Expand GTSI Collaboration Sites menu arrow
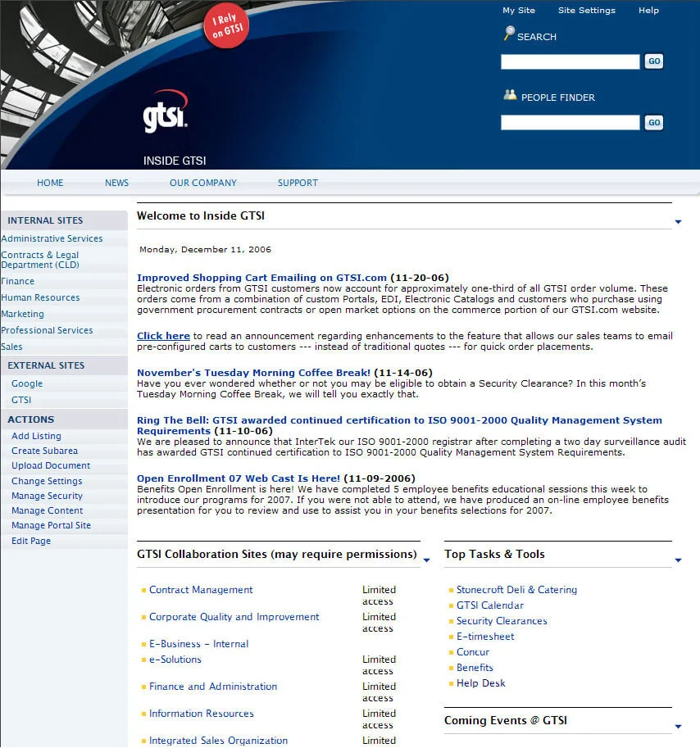 426,560
